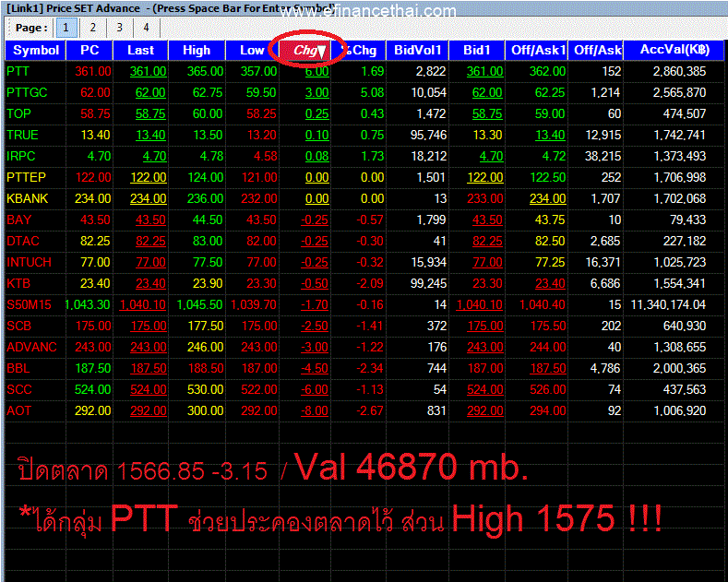Click INTUCH offer volume 16,371
The width and height of the screenshot is (728, 582).
pyautogui.click(x=603, y=262)
